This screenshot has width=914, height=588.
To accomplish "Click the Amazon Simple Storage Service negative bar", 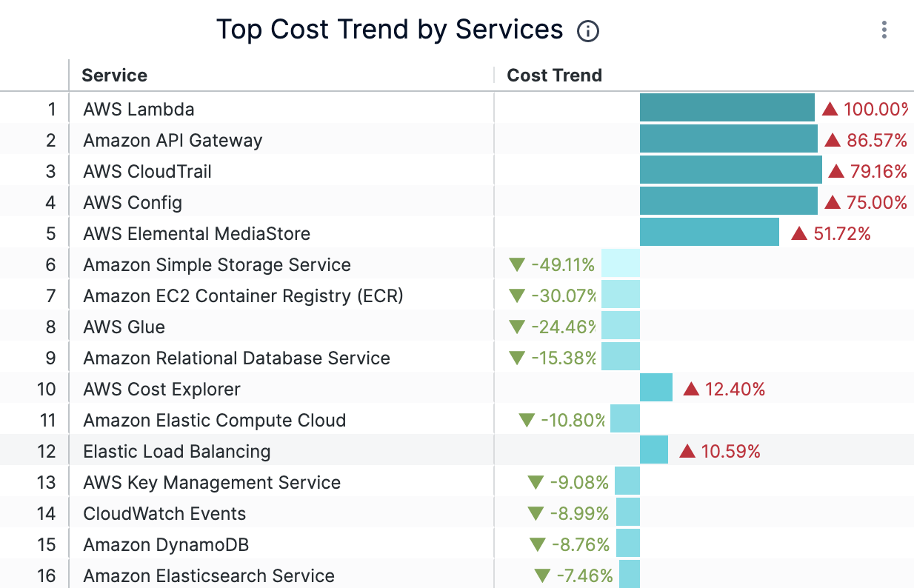I will pyautogui.click(x=621, y=265).
